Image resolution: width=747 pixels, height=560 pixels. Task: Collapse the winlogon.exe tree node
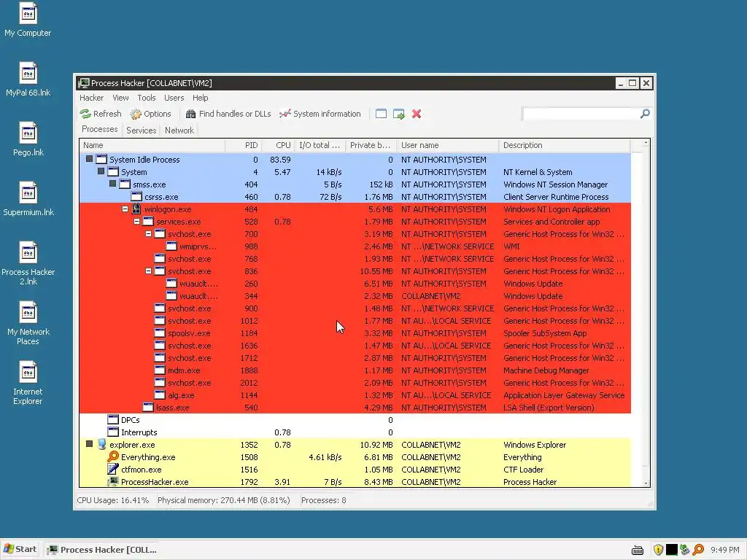point(125,209)
